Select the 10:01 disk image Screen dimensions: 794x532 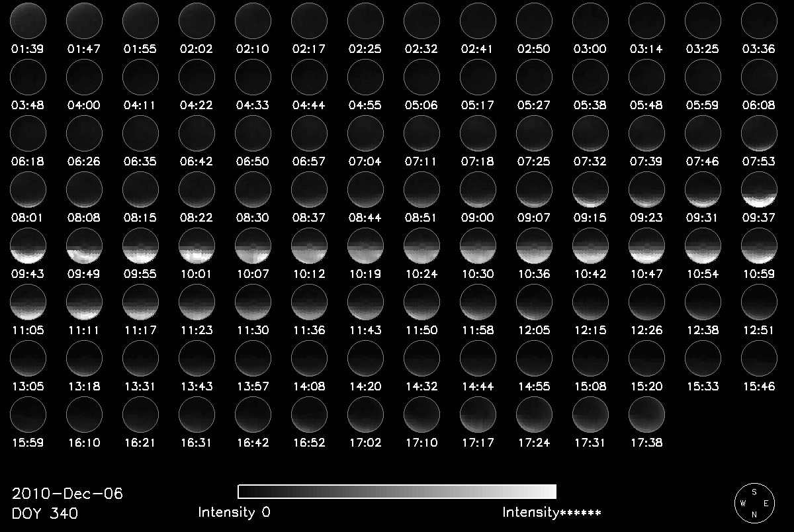point(197,247)
